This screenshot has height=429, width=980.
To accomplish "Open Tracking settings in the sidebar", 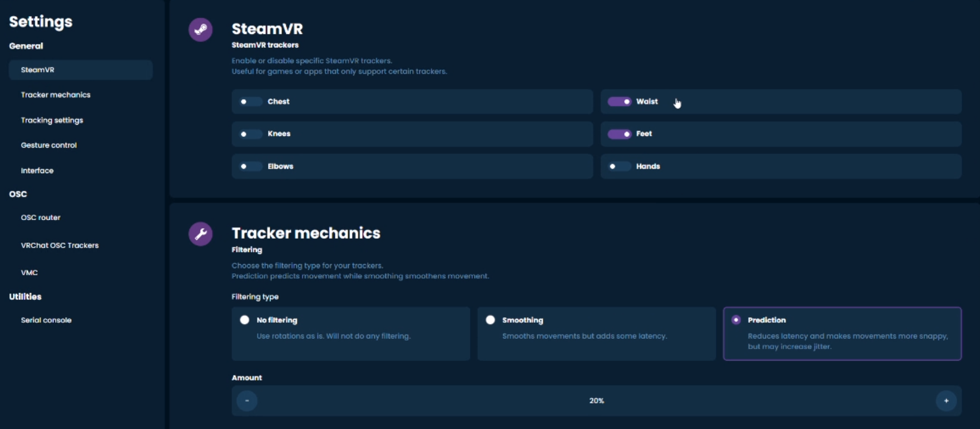I will (x=52, y=120).
